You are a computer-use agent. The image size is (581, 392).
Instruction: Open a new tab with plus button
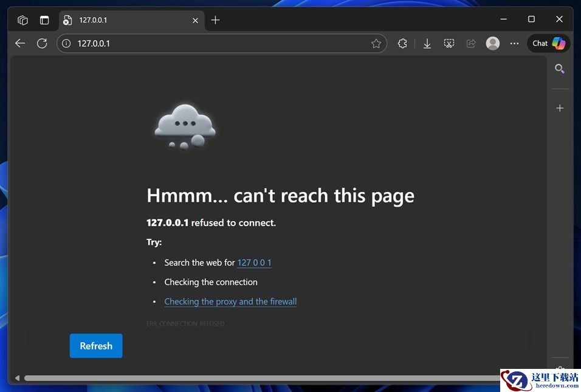(215, 20)
